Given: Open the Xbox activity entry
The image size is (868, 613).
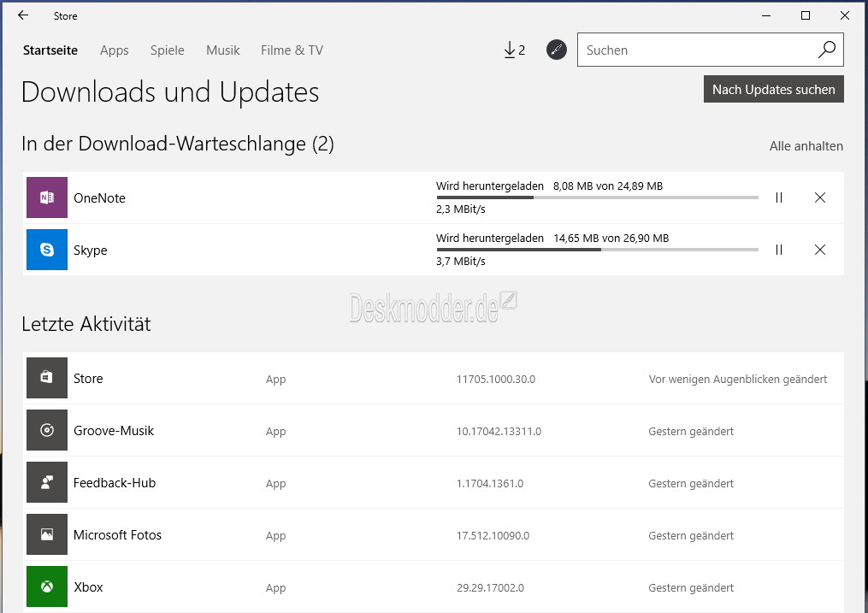Looking at the screenshot, I should point(434,586).
